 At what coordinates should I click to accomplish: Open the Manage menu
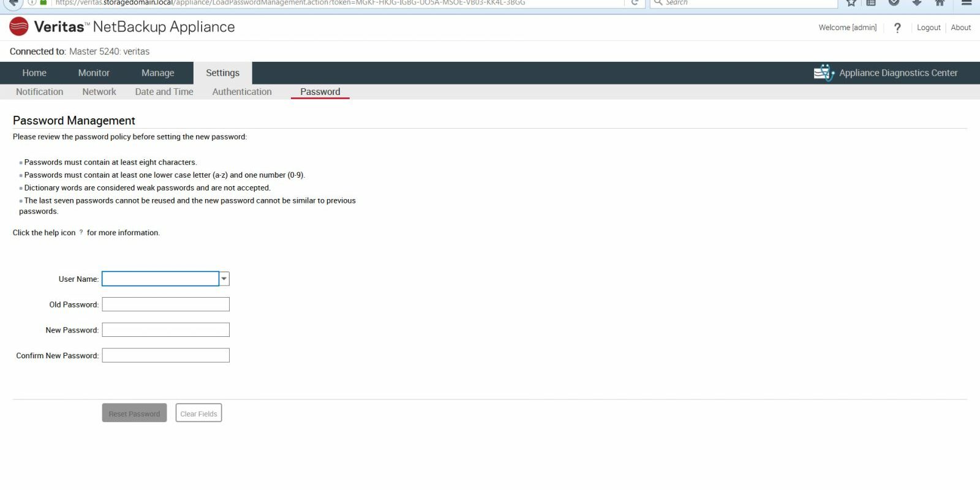coord(158,73)
